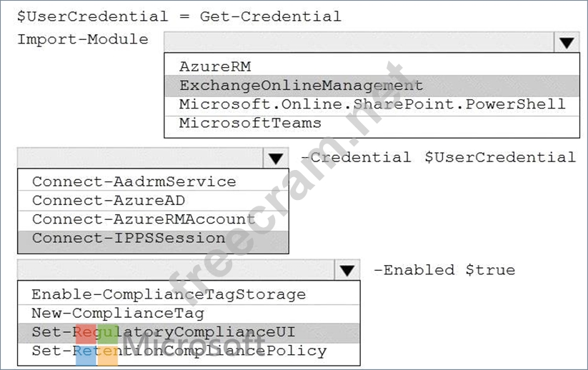Choose ExchangeOnlineManagement from the module list
The height and width of the screenshot is (370, 588).
(x=301, y=86)
